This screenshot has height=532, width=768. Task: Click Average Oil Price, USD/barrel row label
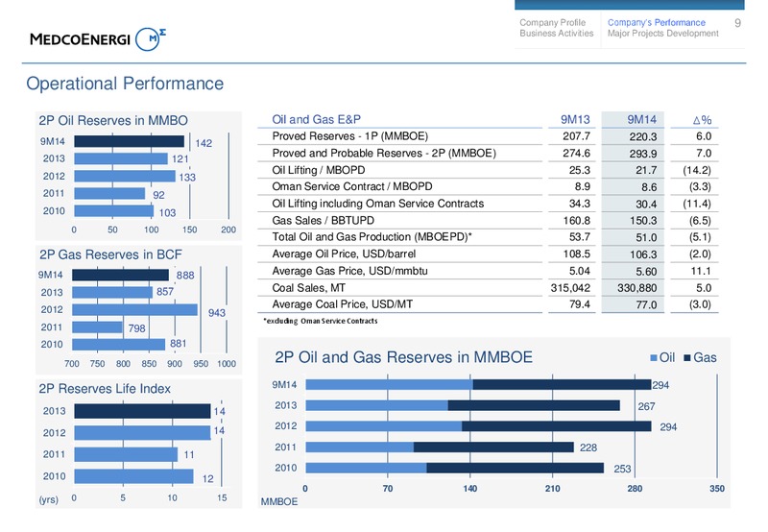point(344,254)
